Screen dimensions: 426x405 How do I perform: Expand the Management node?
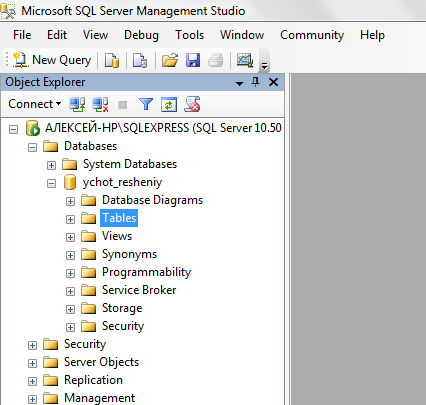(32, 399)
